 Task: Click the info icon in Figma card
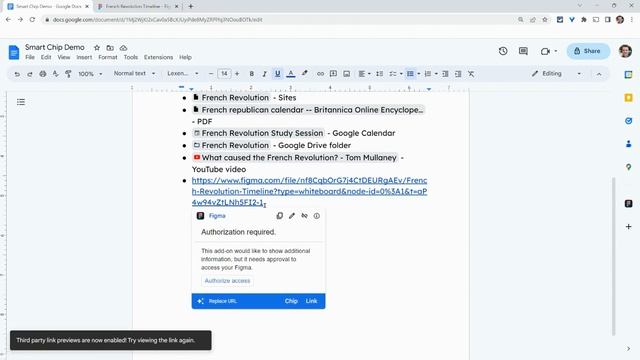point(317,216)
